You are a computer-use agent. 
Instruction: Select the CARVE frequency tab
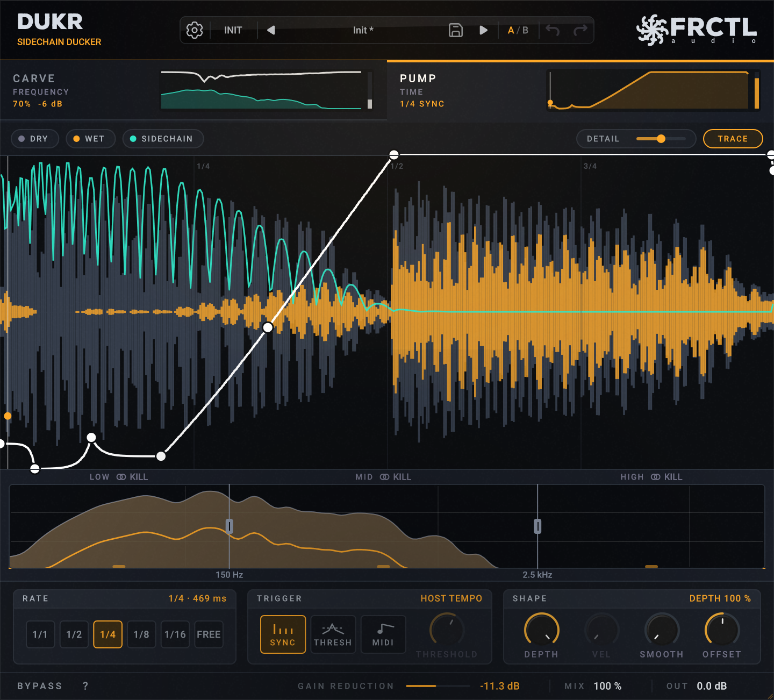coord(193,90)
